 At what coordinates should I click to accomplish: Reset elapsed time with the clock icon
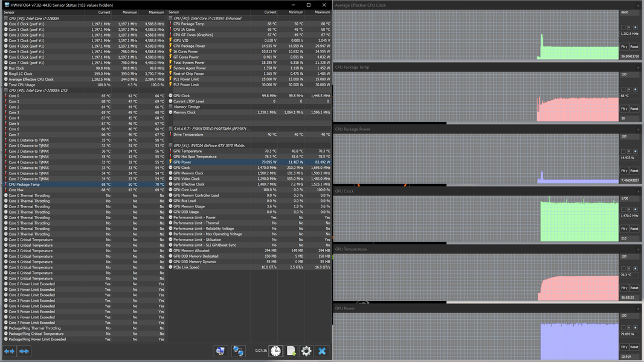pyautogui.click(x=275, y=351)
